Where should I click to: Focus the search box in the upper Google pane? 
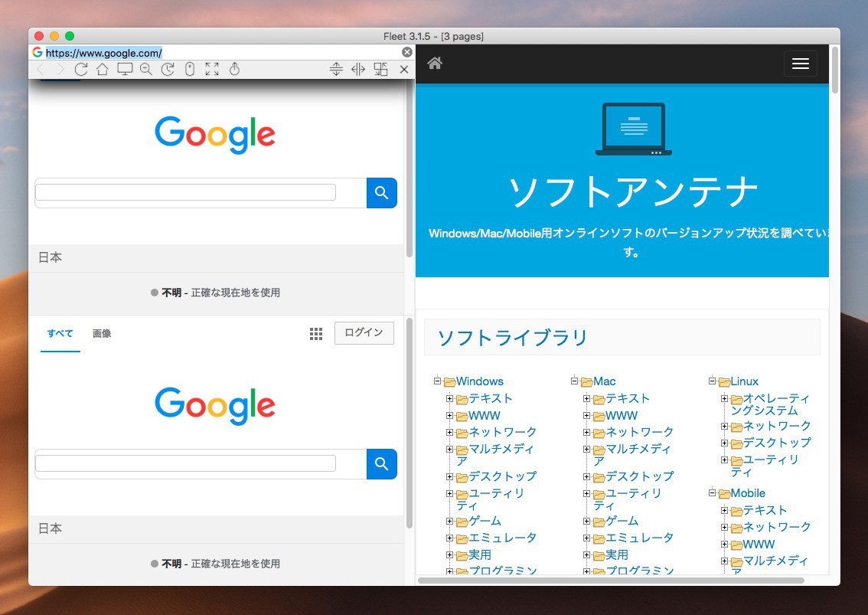[x=185, y=192]
